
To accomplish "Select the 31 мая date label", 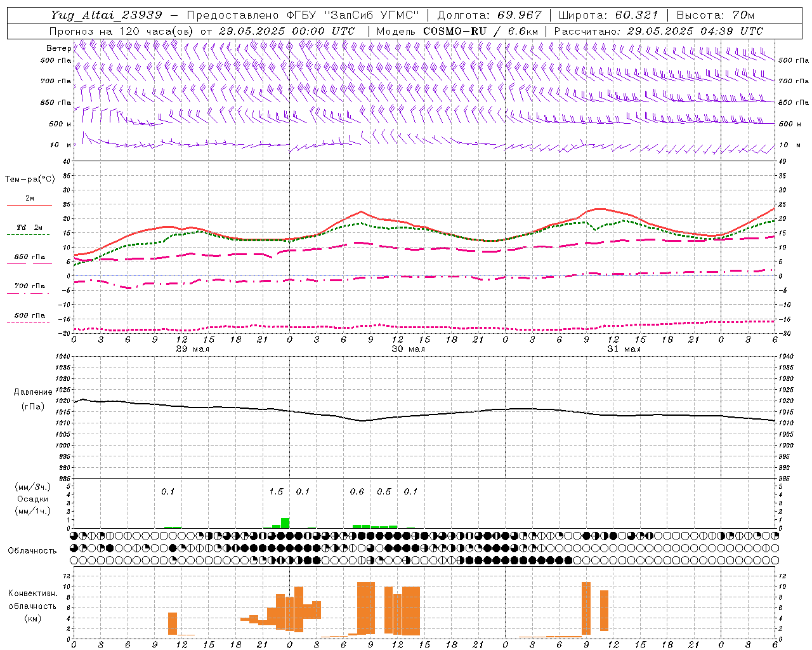I will 624,349.
